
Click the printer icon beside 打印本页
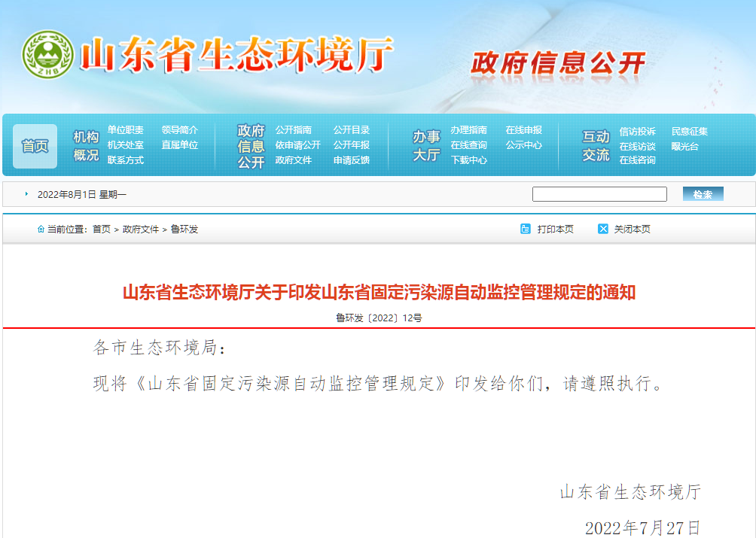coord(525,229)
